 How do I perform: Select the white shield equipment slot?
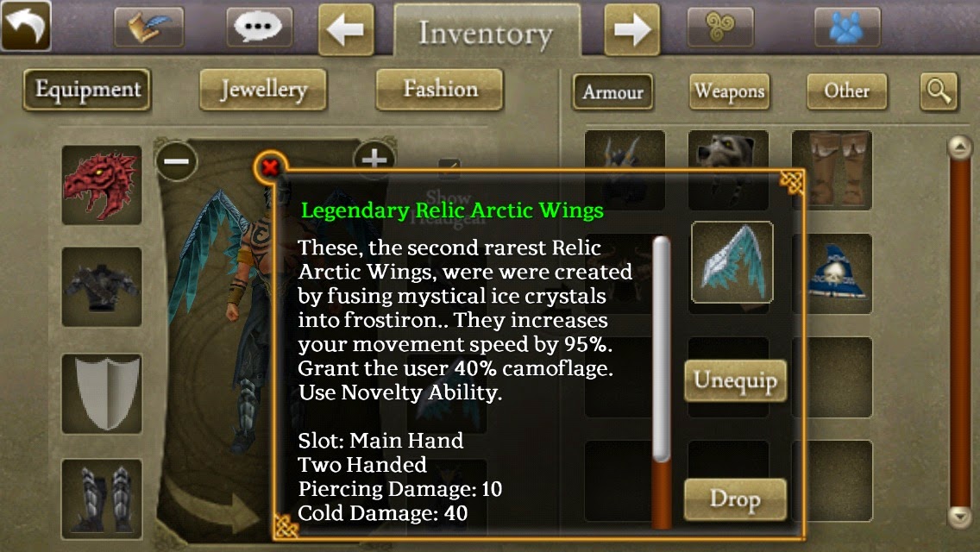pyautogui.click(x=102, y=394)
